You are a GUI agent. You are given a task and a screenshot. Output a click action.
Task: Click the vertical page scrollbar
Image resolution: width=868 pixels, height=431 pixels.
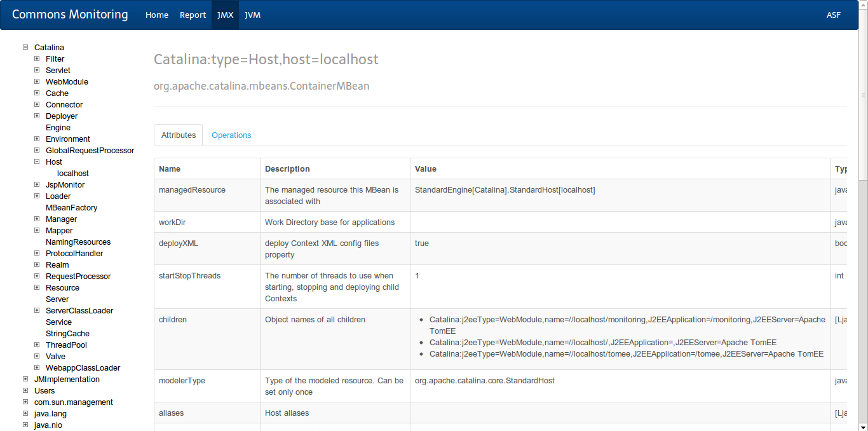863,254
